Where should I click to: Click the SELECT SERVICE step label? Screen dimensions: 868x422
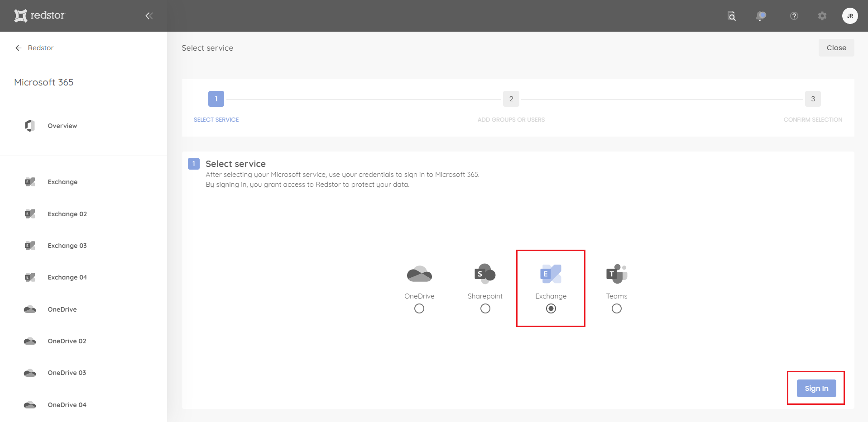(216, 120)
